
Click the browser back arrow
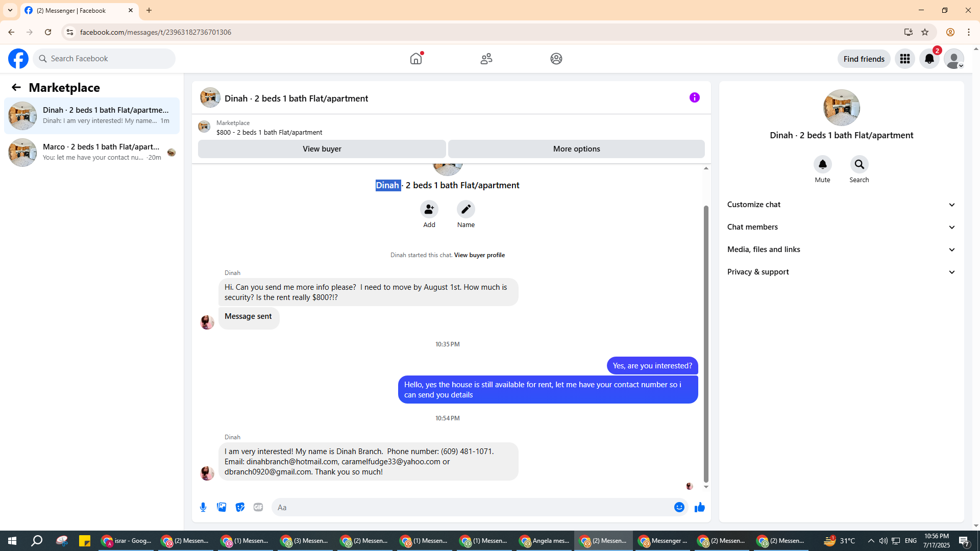(x=11, y=32)
